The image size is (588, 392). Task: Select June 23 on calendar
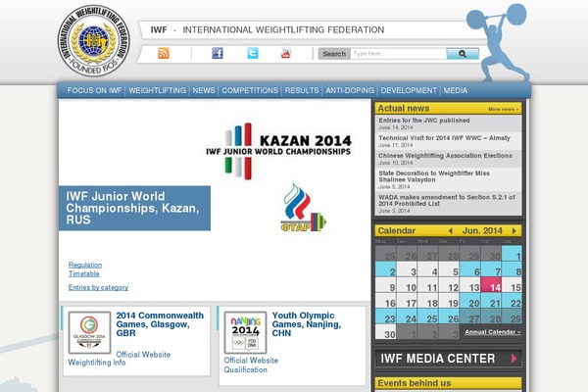pos(386,317)
